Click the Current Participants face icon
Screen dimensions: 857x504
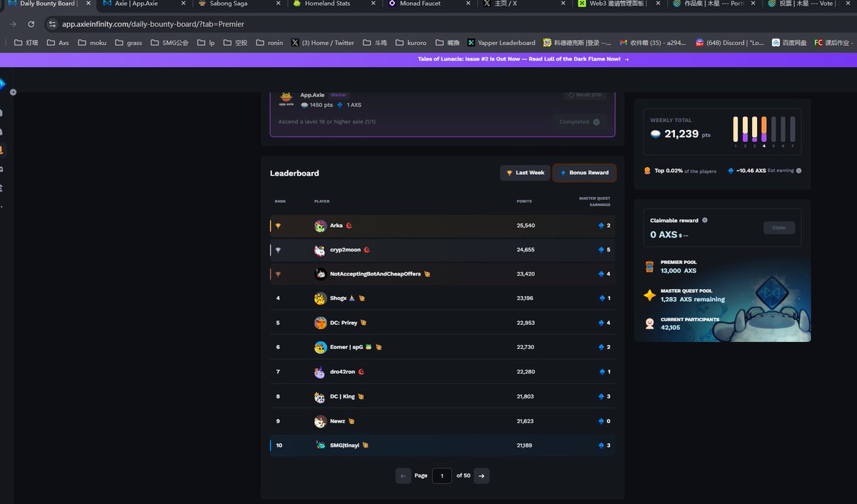point(649,323)
